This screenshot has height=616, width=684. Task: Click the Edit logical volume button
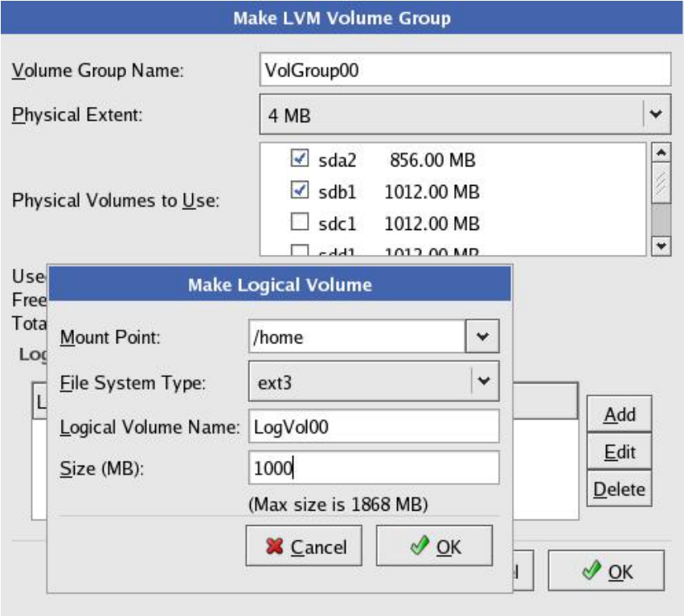tap(619, 452)
